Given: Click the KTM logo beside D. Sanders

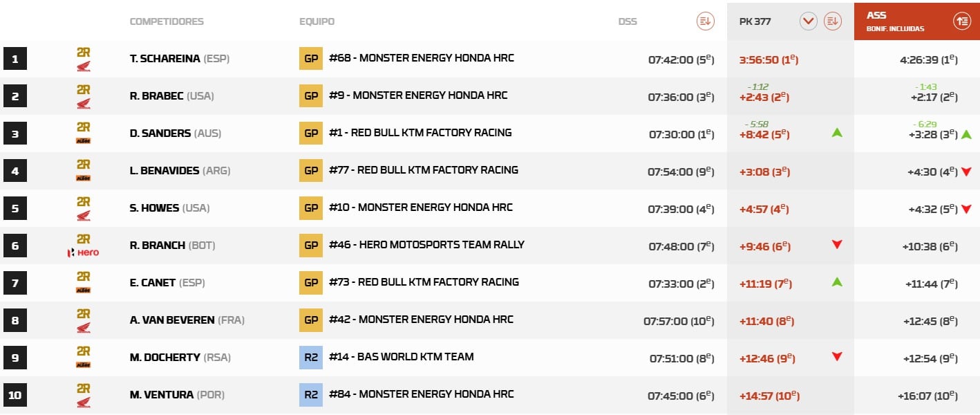Looking at the screenshot, I should [x=83, y=141].
